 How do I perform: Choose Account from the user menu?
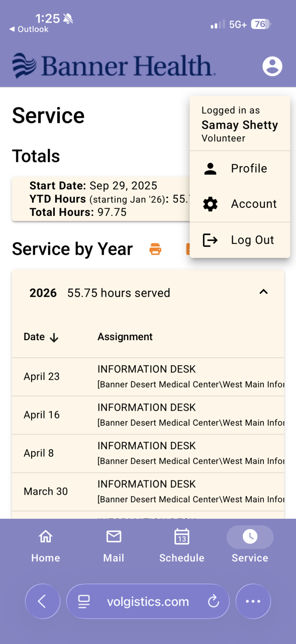point(240,204)
